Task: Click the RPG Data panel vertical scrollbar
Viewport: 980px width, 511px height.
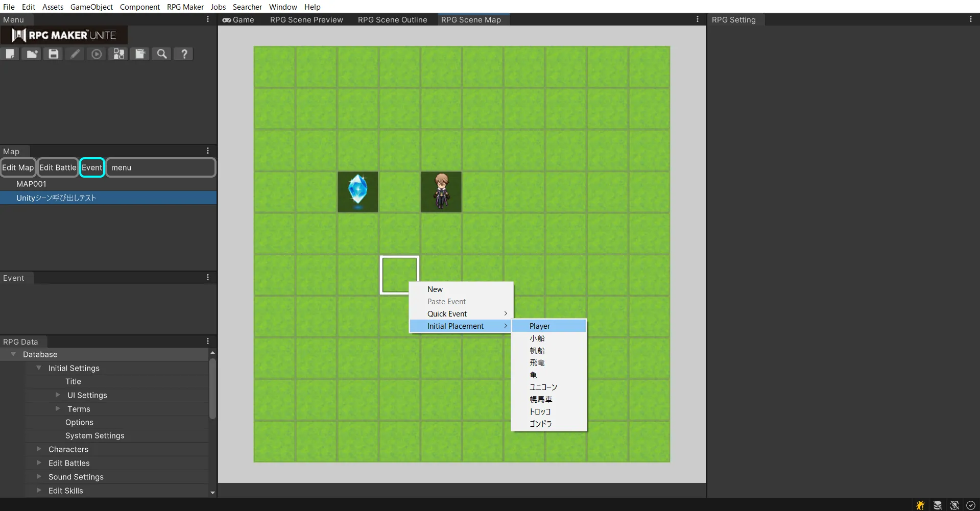Action: click(x=212, y=388)
